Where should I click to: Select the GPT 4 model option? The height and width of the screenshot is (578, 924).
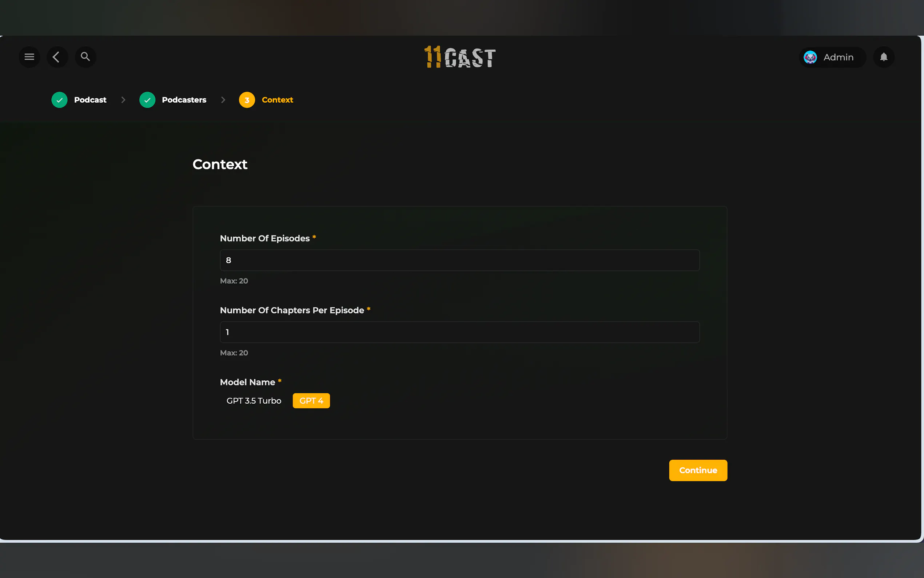point(311,401)
